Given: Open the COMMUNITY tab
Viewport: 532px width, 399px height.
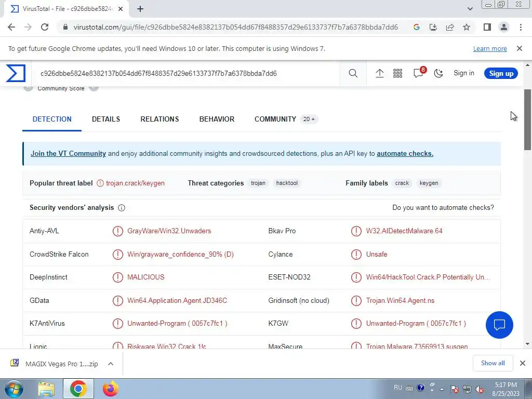Looking at the screenshot, I should point(286,119).
